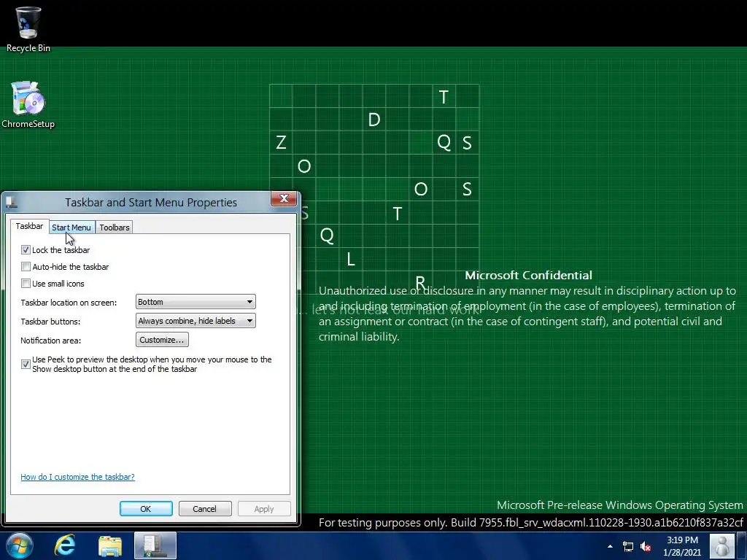The width and height of the screenshot is (747, 560).
Task: Open the clock showing 3:19 PM
Action: pyautogui.click(x=682, y=546)
